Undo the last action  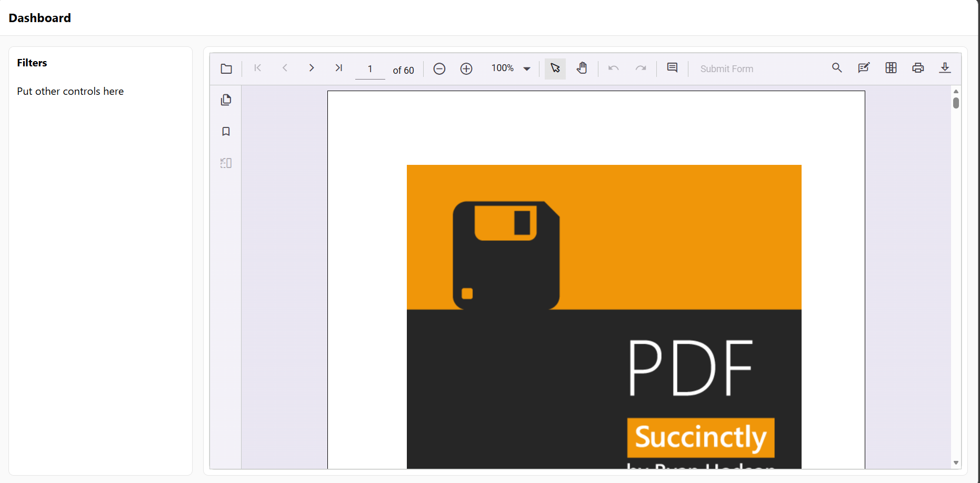pyautogui.click(x=614, y=68)
